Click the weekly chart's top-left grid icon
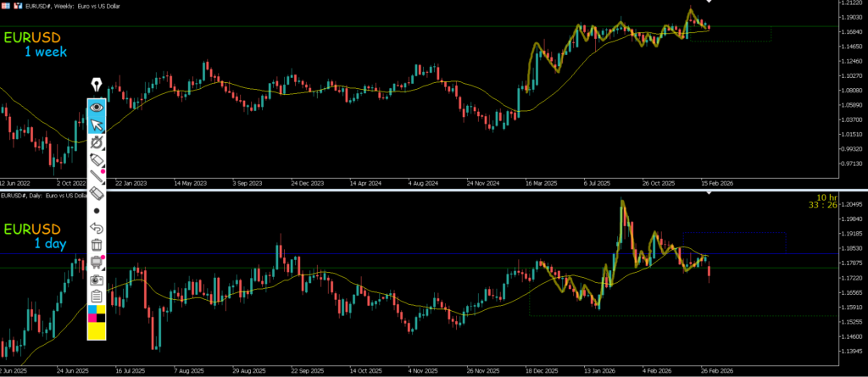The width and height of the screenshot is (868, 377). (x=6, y=5)
